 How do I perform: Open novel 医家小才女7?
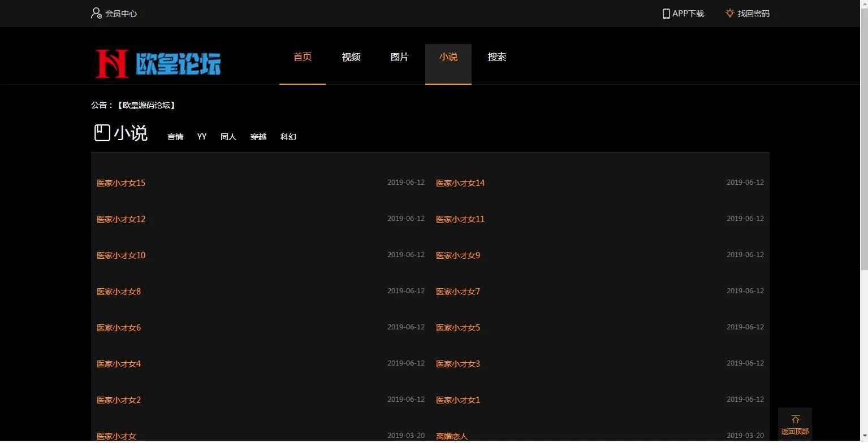tap(458, 292)
